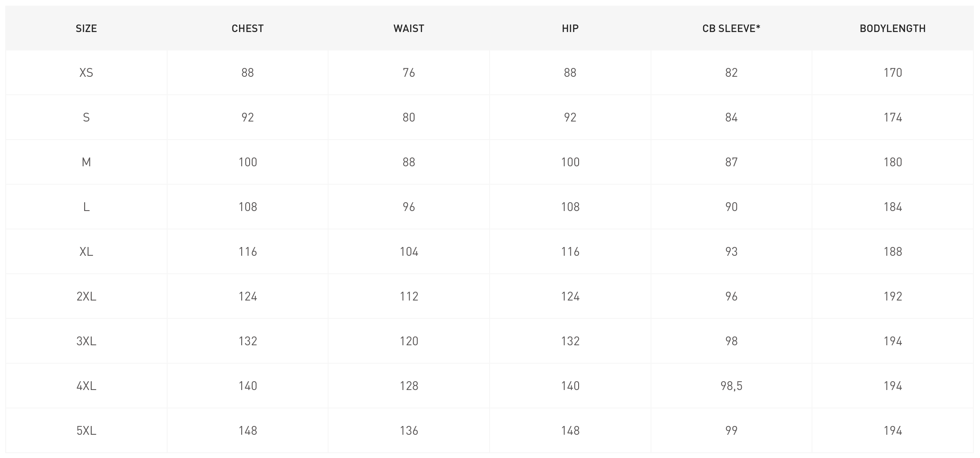Click the CB sleeve value 87 for M
This screenshot has height=458, width=980.
[x=731, y=162]
